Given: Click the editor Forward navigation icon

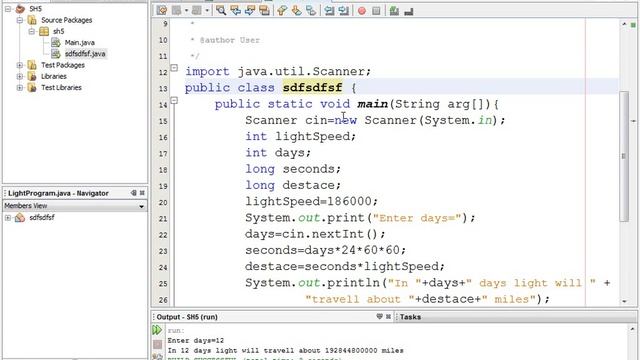Looking at the screenshot, I should (197, 11).
